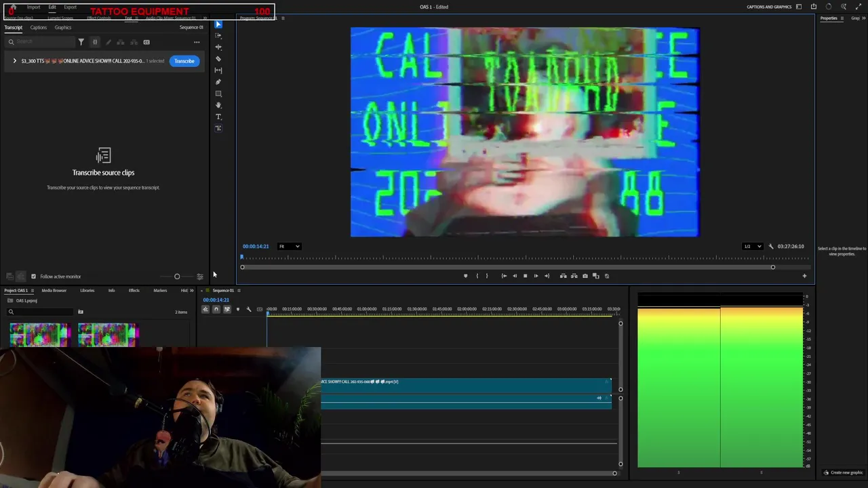The height and width of the screenshot is (488, 868).
Task: Open the button editor plus icon
Action: (804, 276)
